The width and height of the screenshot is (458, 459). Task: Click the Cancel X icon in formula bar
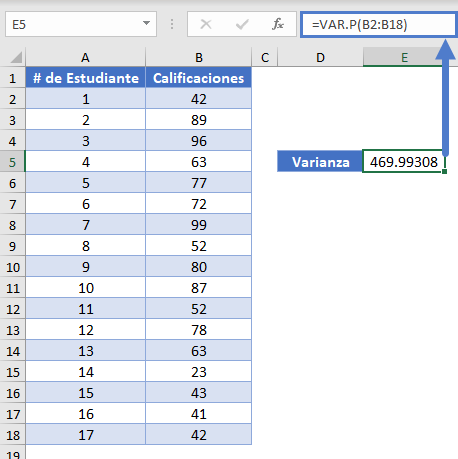206,24
